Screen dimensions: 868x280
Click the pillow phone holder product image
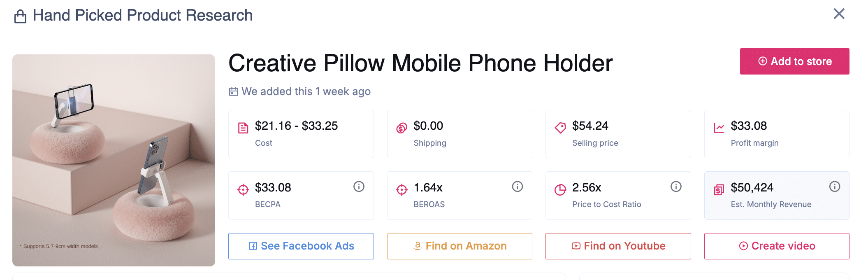click(x=114, y=159)
